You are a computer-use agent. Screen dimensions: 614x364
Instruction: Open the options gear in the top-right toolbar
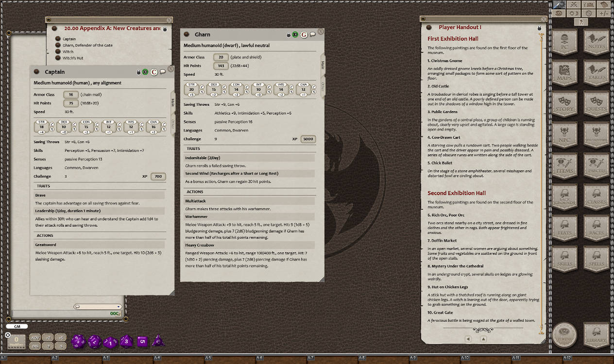589,13
